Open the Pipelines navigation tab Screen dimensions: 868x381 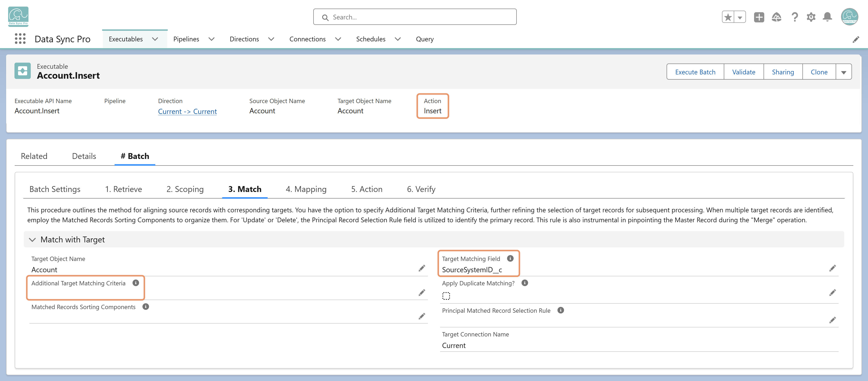[186, 39]
